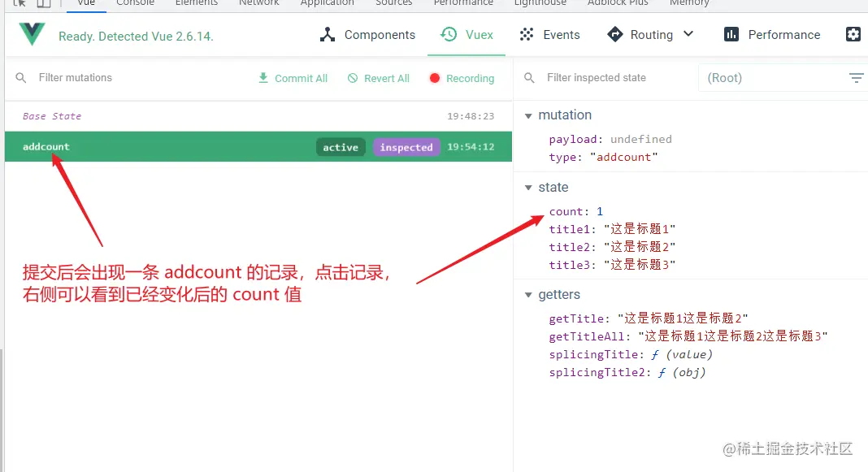Image resolution: width=868 pixels, height=472 pixels.
Task: Switch to Chrome DevTools Lighthouse tab
Action: (540, 3)
